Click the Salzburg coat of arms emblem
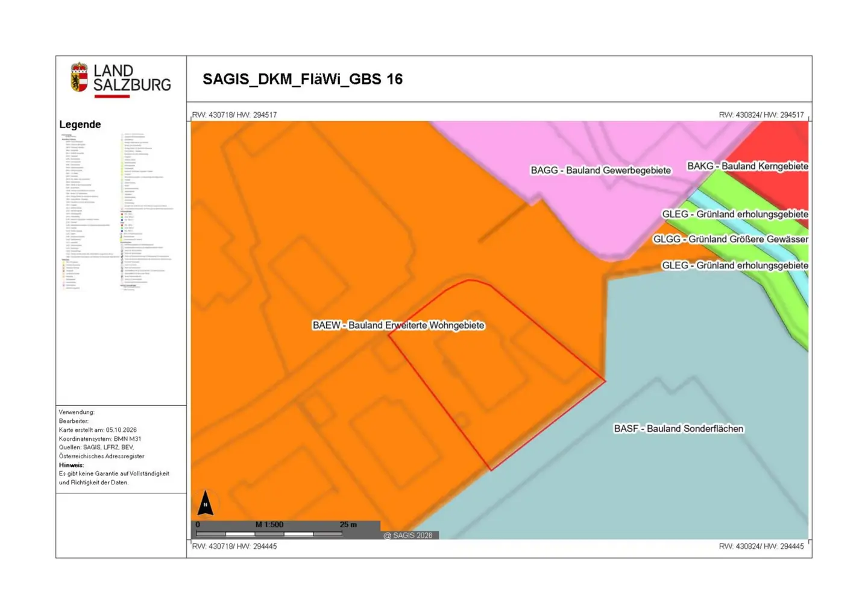 tap(79, 77)
